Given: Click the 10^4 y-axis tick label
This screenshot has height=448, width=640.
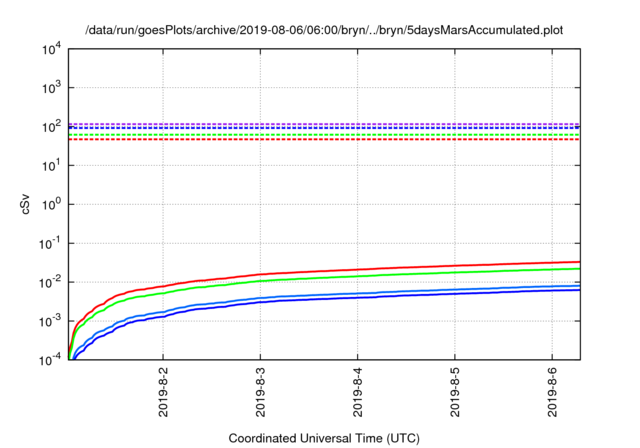Looking at the screenshot, I should tap(52, 49).
